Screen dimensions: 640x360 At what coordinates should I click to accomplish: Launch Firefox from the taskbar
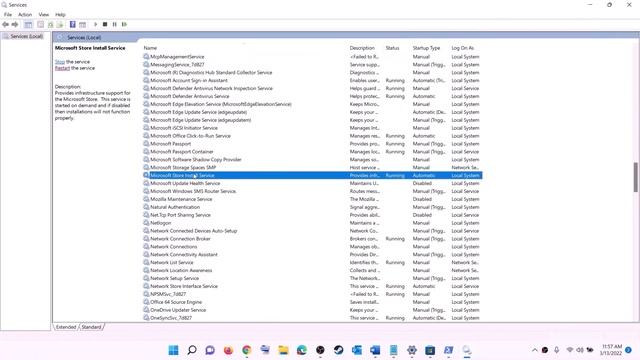[229, 350]
